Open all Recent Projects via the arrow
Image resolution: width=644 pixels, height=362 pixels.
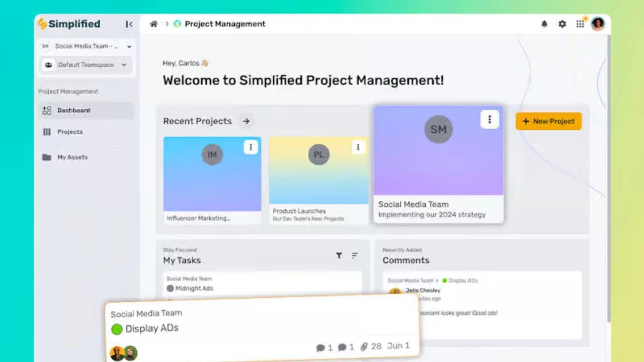pyautogui.click(x=247, y=121)
